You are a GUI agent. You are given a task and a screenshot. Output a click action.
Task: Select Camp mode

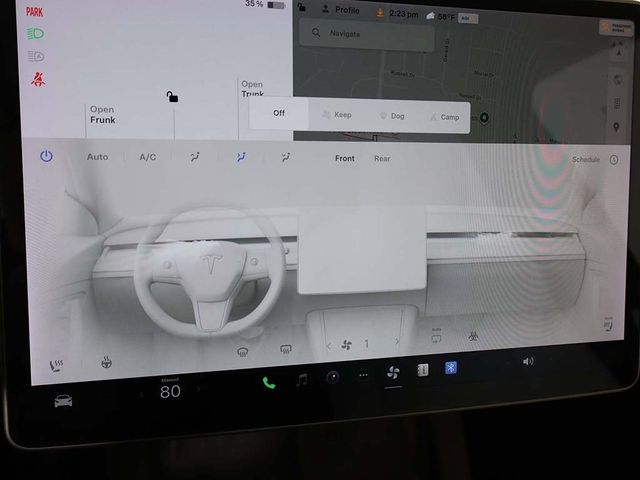pyautogui.click(x=444, y=117)
